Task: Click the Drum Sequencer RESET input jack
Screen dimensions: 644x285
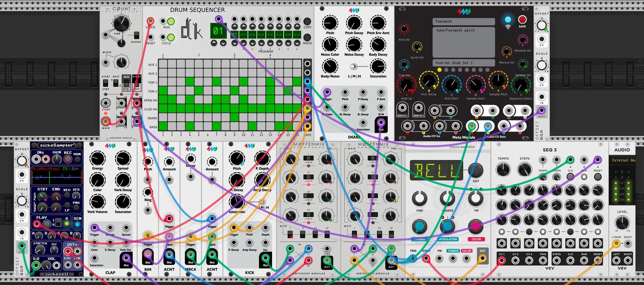Action: (x=151, y=37)
